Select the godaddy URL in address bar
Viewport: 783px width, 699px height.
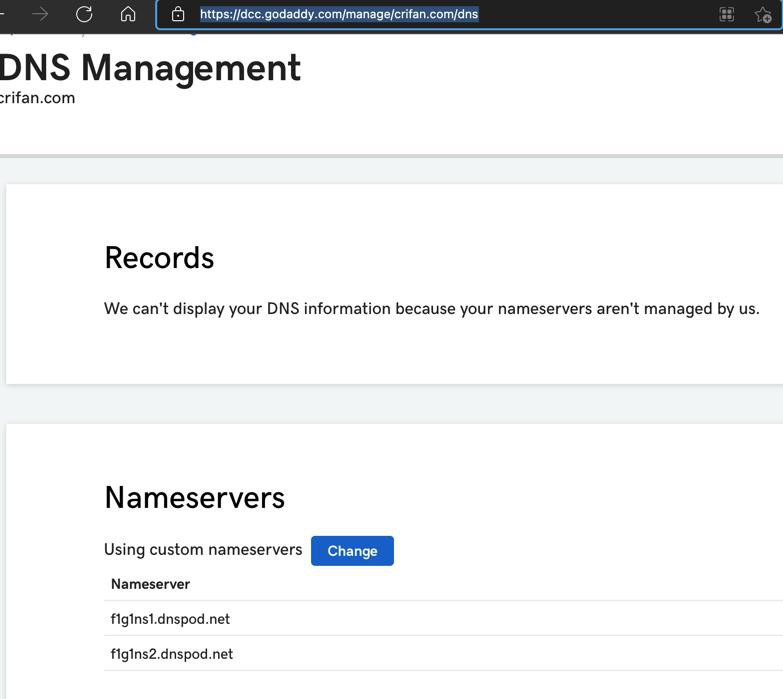339,14
